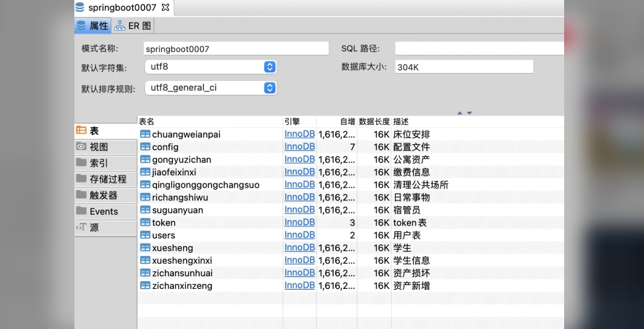Image resolution: width=644 pixels, height=329 pixels.
Task: Sort by the 数据长度 column header
Action: 374,122
